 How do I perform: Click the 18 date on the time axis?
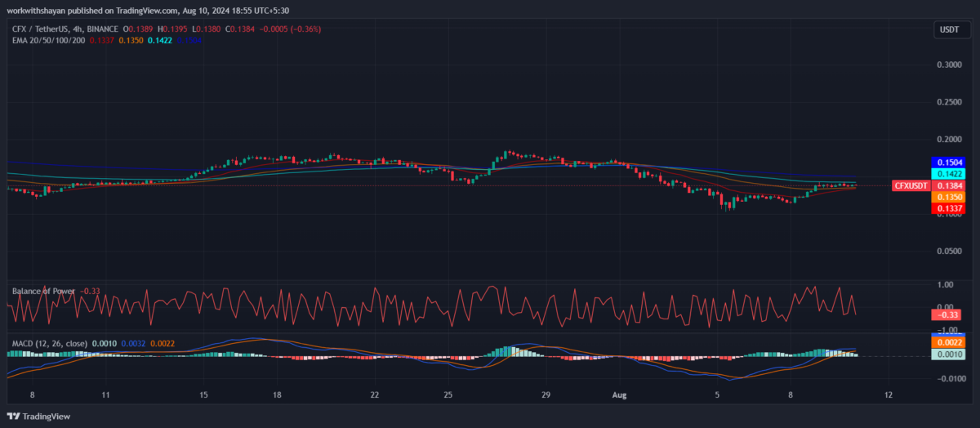point(278,395)
